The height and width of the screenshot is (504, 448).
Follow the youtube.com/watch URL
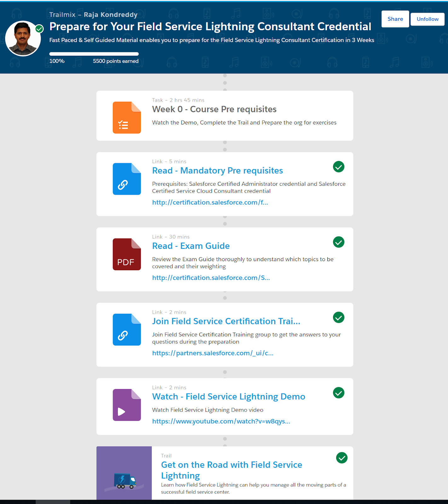tap(221, 421)
